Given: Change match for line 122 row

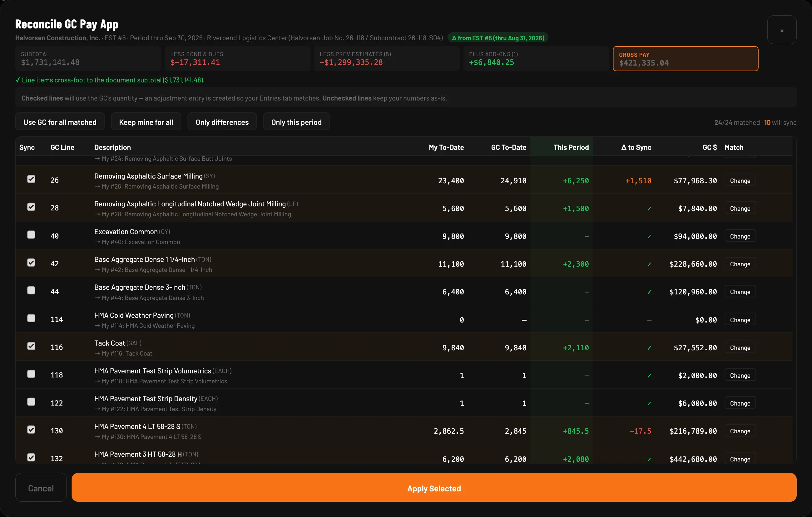Looking at the screenshot, I should click(x=740, y=403).
